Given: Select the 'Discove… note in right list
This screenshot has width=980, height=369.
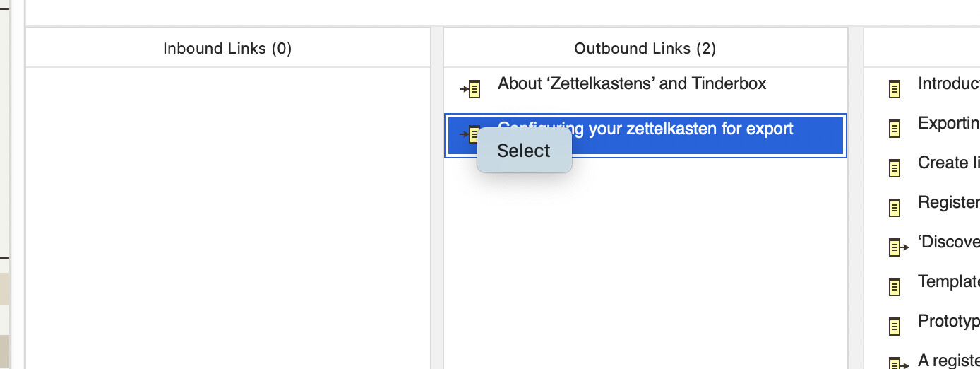Looking at the screenshot, I should click(x=948, y=242).
